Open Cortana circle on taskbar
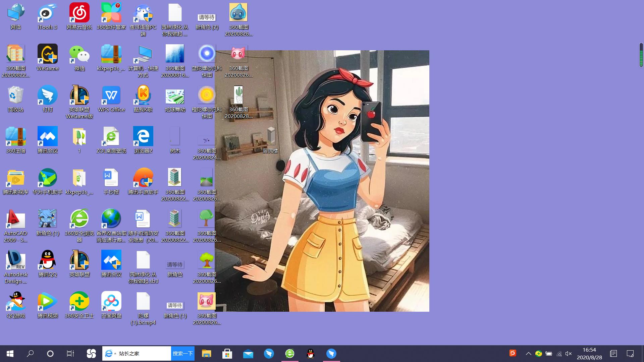Screen dimensions: 644x362 pyautogui.click(x=50, y=354)
